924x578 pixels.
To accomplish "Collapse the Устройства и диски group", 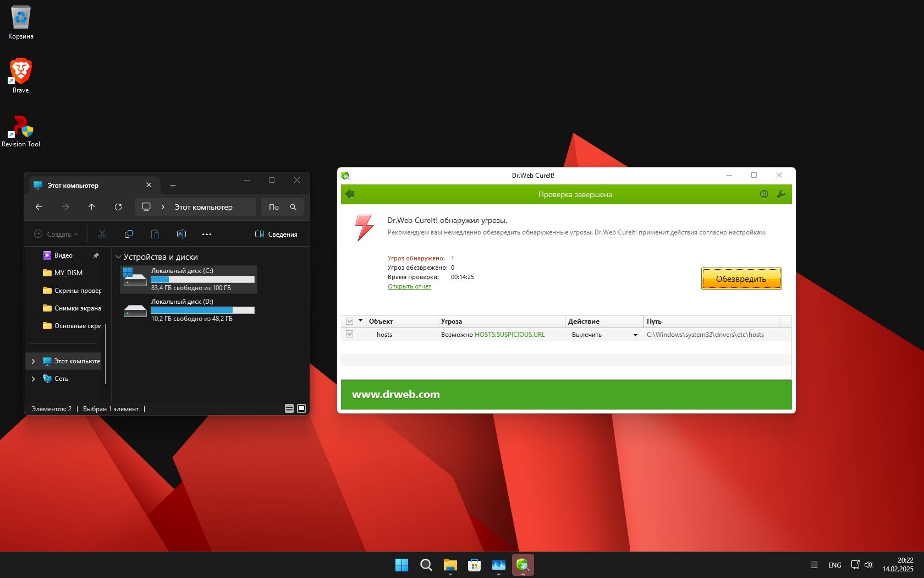I will tap(118, 257).
